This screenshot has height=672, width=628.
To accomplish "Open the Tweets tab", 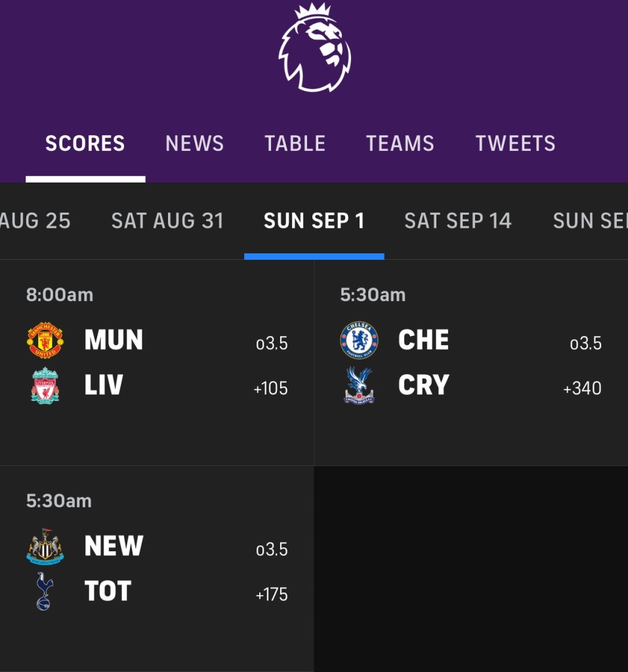I will pyautogui.click(x=515, y=144).
